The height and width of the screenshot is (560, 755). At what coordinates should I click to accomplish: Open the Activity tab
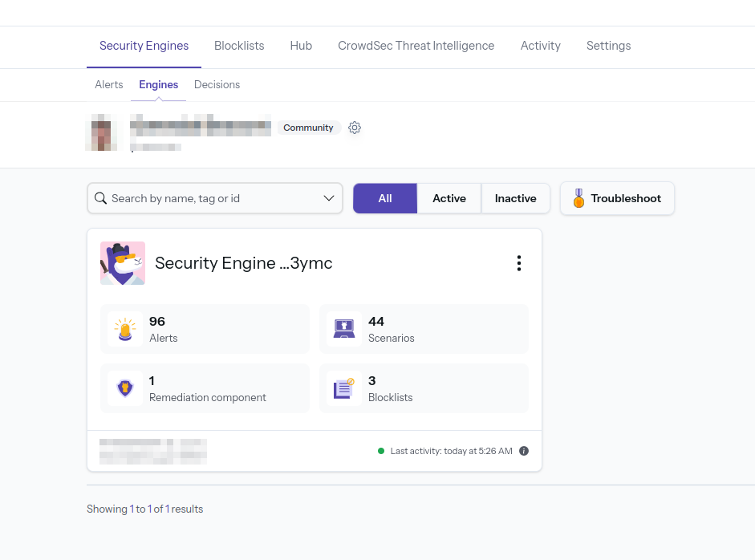click(540, 46)
